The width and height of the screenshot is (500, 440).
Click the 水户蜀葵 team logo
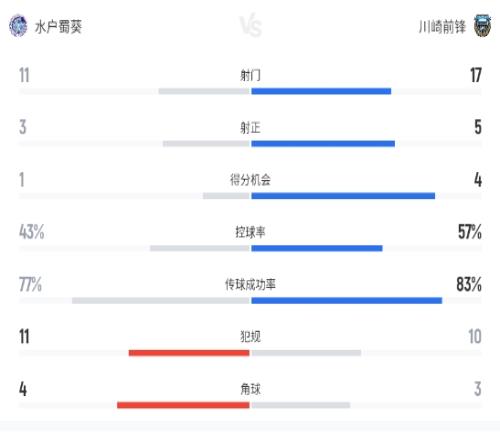[x=18, y=26]
